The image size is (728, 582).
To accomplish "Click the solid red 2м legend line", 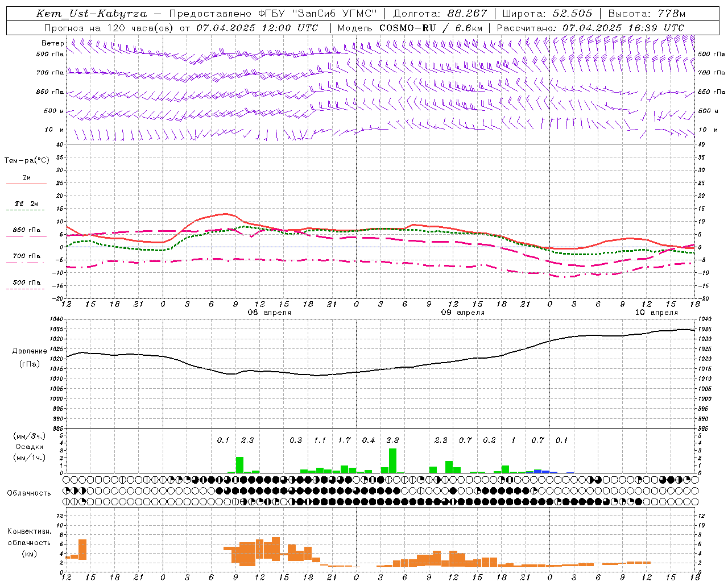I will click(x=26, y=184).
